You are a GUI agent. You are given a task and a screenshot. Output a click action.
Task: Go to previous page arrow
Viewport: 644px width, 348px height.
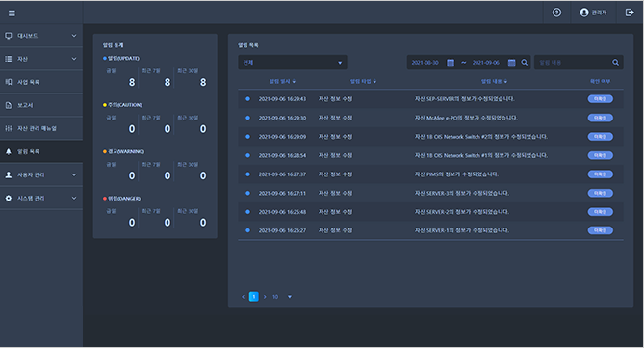click(x=244, y=297)
